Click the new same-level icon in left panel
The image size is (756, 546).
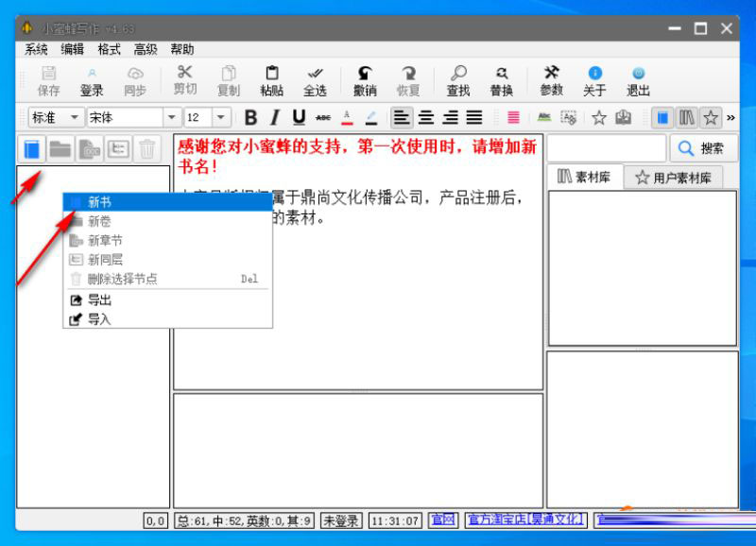(118, 149)
